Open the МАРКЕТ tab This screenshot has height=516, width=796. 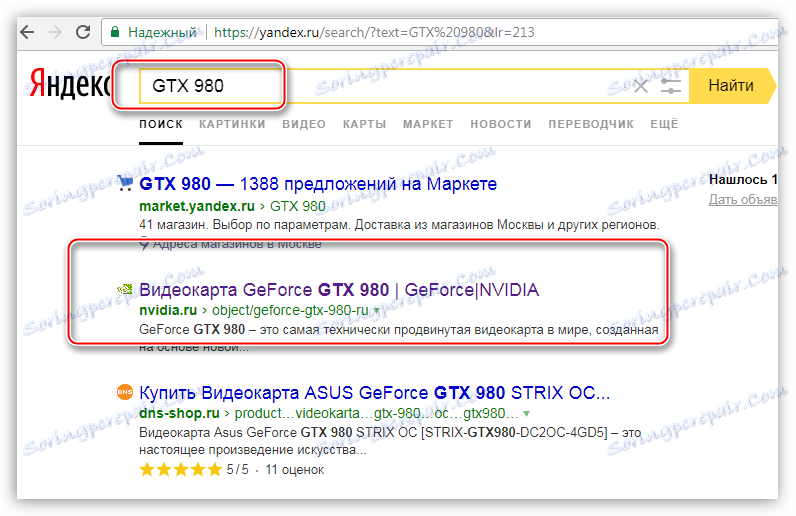point(428,124)
